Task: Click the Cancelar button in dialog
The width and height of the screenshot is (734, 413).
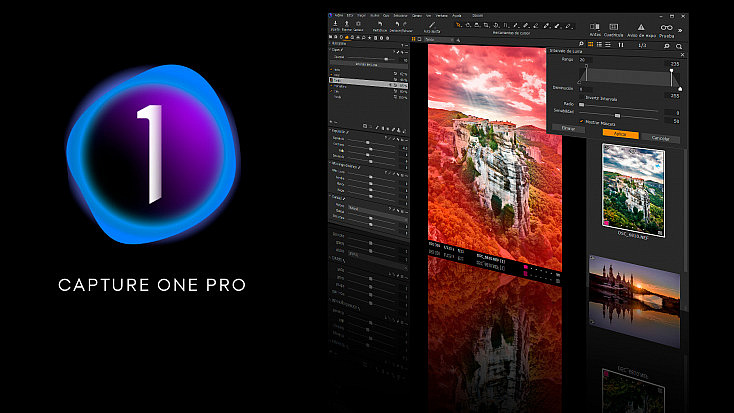Action: pos(661,138)
